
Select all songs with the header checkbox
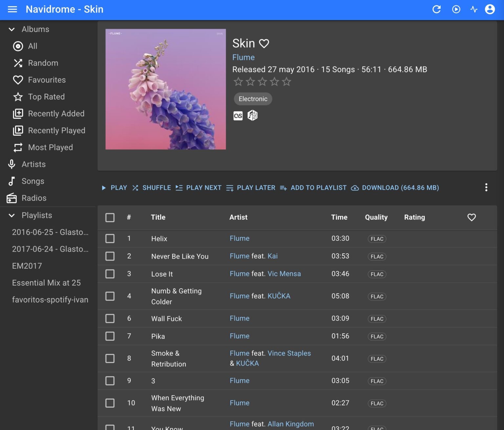click(x=110, y=217)
